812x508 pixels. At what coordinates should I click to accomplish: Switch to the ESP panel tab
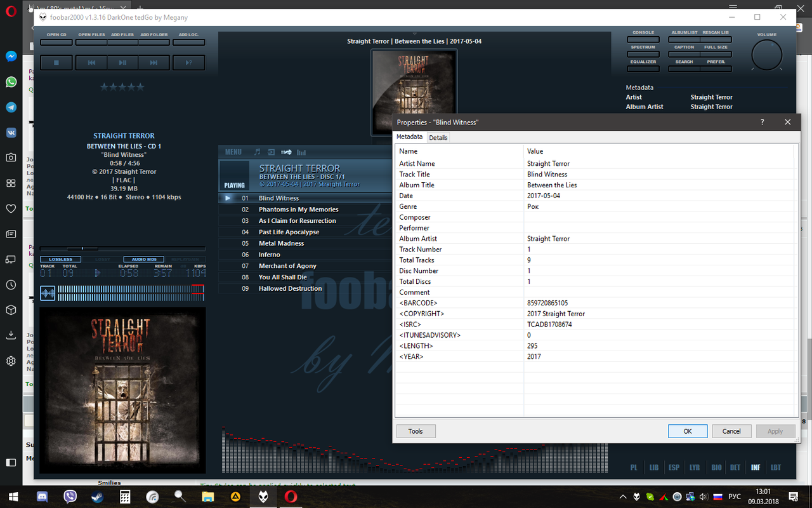(x=674, y=467)
